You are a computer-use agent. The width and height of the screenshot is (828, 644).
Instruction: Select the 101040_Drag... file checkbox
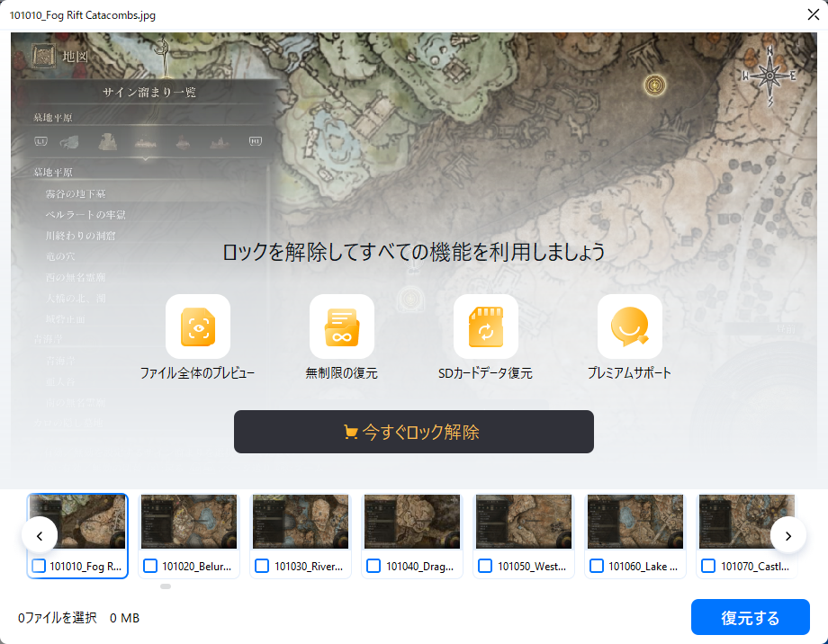pyautogui.click(x=373, y=566)
